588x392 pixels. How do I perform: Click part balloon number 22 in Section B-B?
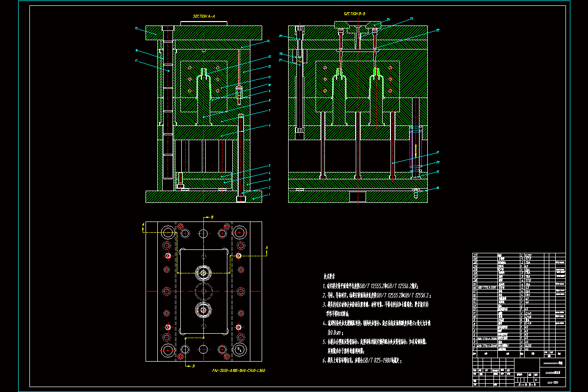pyautogui.click(x=438, y=30)
